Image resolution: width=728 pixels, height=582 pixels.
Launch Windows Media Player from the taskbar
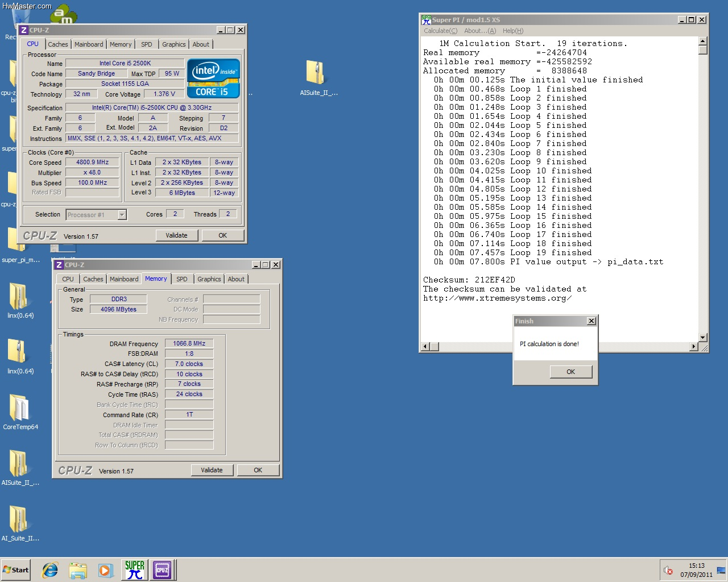click(x=105, y=570)
